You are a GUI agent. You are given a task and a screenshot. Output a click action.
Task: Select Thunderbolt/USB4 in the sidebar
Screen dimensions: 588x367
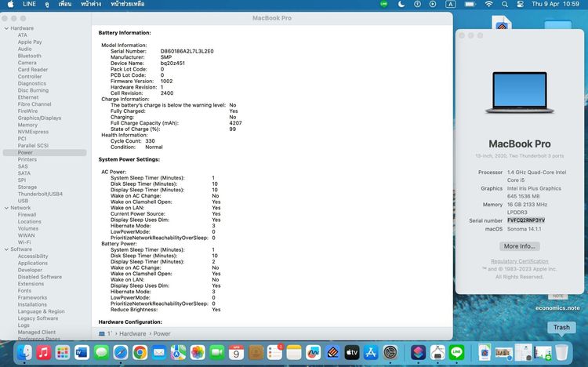tap(40, 194)
